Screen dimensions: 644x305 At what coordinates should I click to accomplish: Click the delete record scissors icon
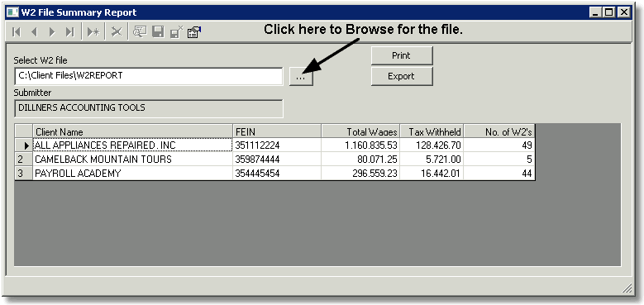(117, 32)
